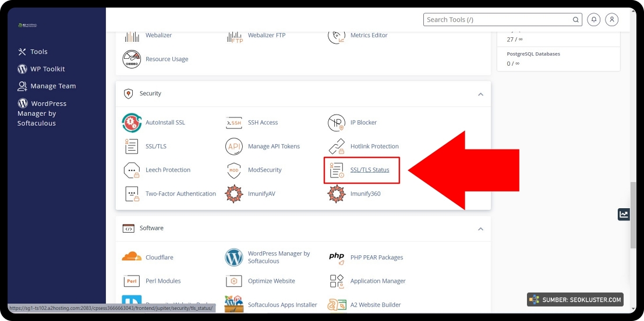Open the Perl Modules icon

pyautogui.click(x=132, y=281)
